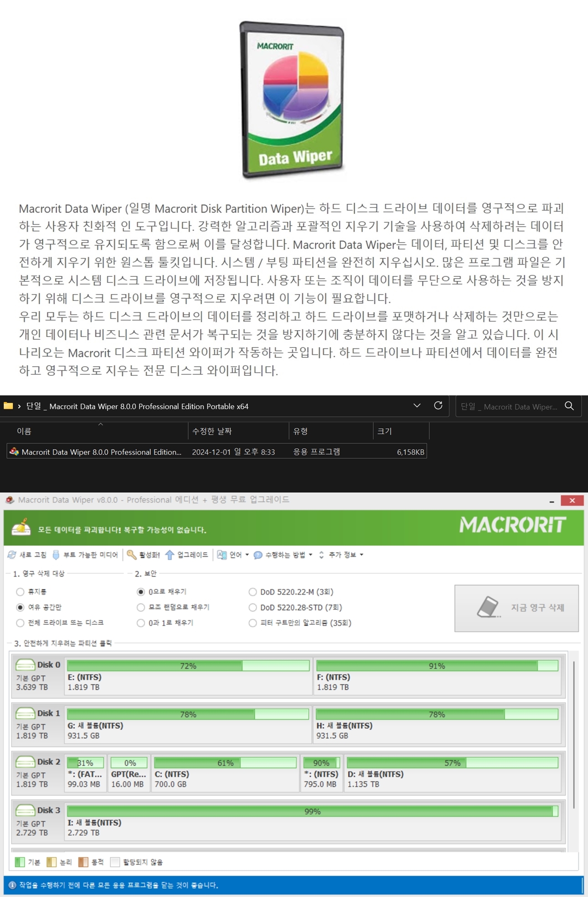Select the G: partition on Disk 1
This screenshot has height=897, width=588.
pyautogui.click(x=188, y=724)
